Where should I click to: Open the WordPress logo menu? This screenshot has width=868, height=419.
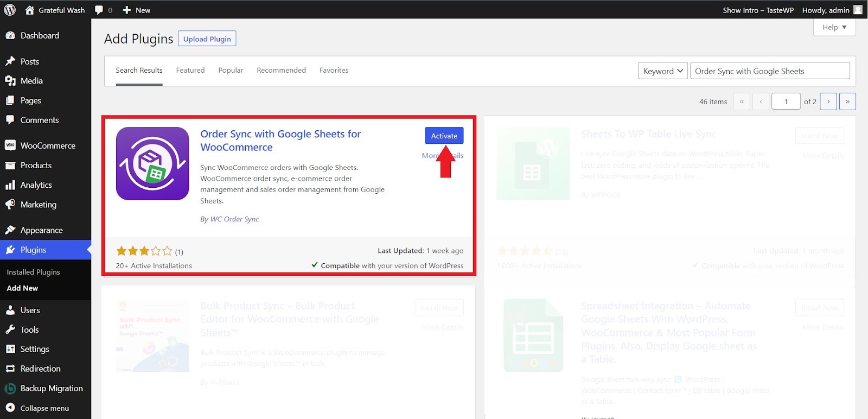point(10,10)
